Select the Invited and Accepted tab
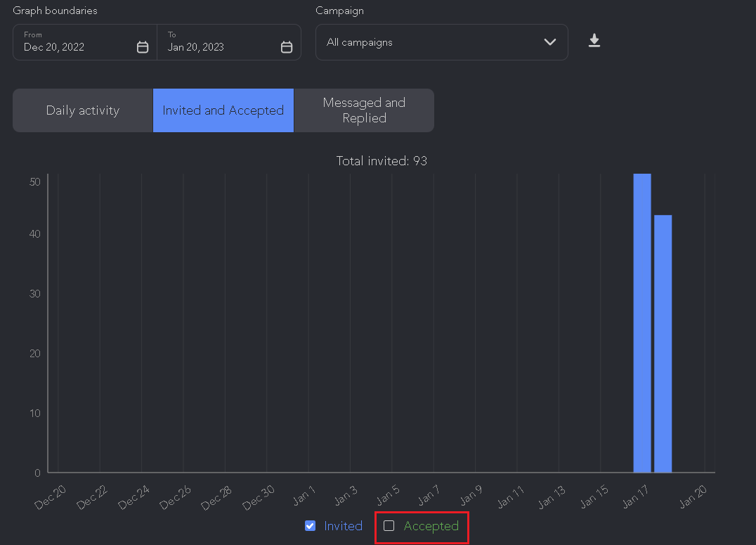Image resolution: width=756 pixels, height=545 pixels. click(223, 110)
